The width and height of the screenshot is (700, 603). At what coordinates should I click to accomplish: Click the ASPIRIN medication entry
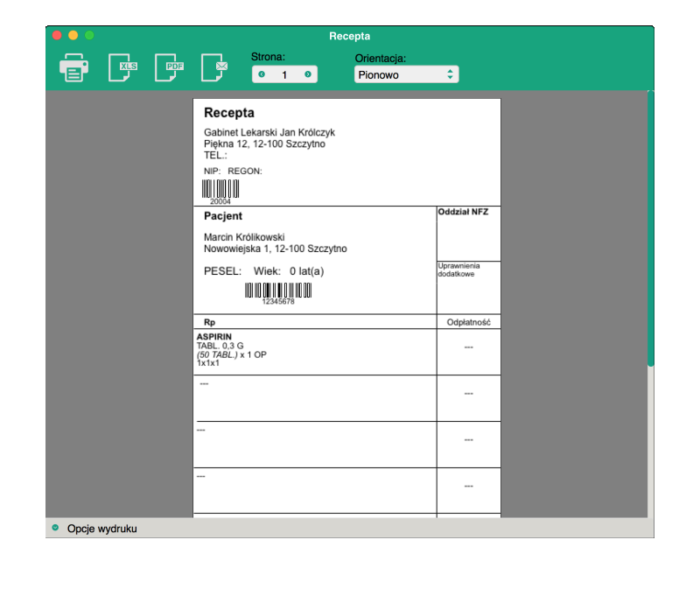tap(214, 336)
